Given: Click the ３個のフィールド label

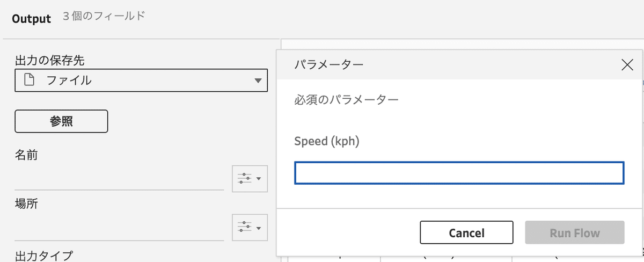Looking at the screenshot, I should coord(104,16).
